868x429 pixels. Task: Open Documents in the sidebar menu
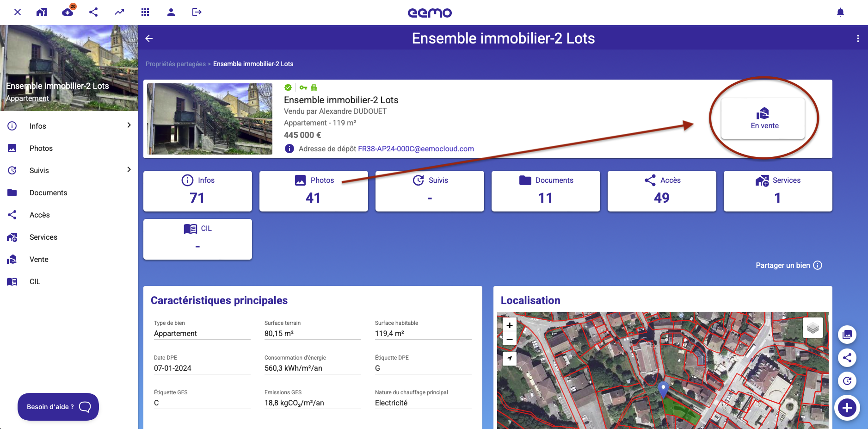(x=48, y=193)
